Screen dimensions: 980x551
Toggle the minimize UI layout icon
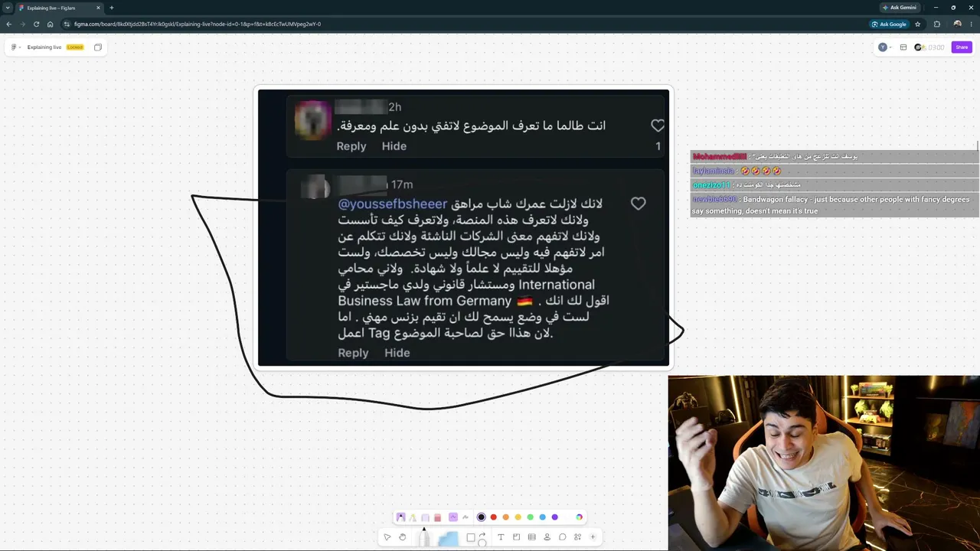click(x=903, y=47)
